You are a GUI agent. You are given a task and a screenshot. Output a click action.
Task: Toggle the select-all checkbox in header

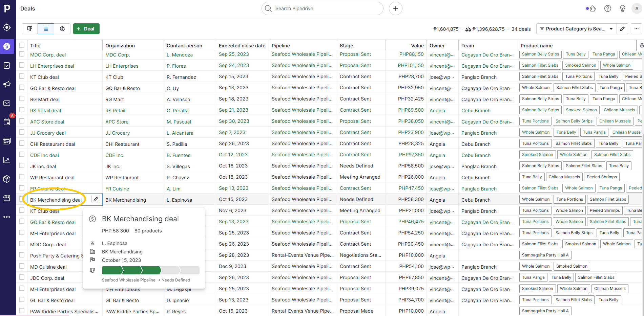pos(22,45)
